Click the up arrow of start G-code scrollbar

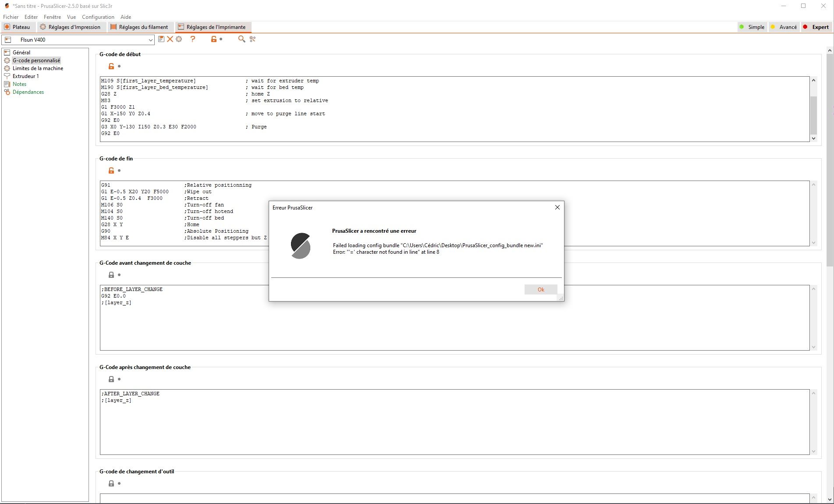pyautogui.click(x=813, y=80)
